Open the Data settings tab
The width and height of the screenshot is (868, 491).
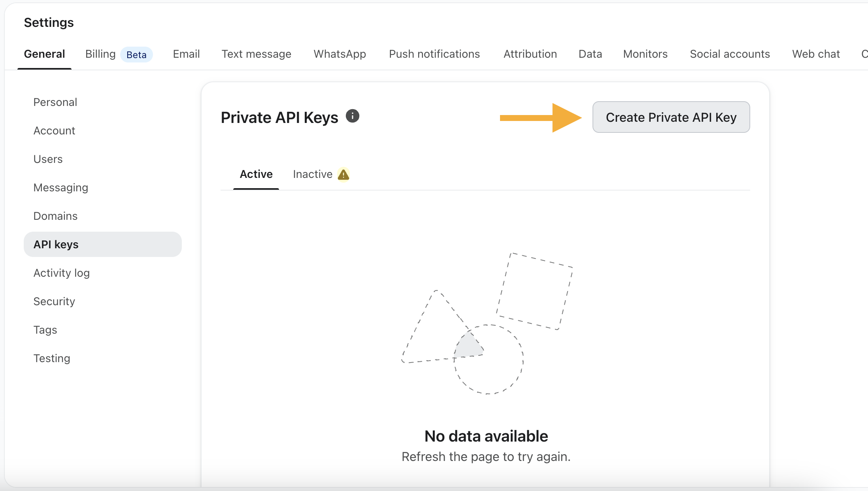590,54
